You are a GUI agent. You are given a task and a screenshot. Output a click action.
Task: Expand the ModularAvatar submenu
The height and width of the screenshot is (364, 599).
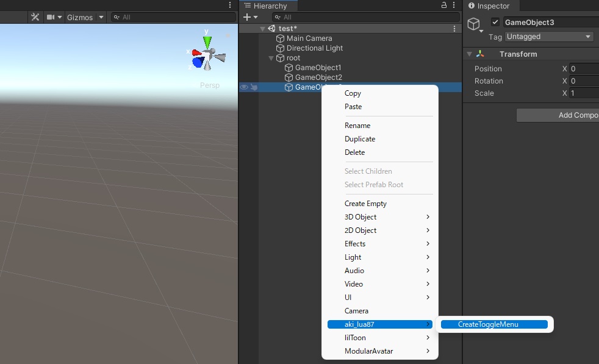pyautogui.click(x=380, y=351)
